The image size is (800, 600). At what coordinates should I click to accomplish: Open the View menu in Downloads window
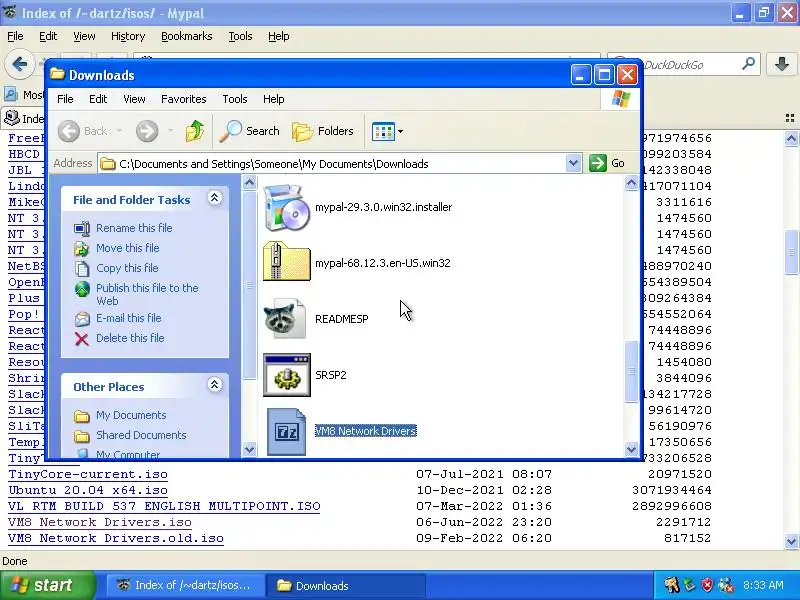pyautogui.click(x=134, y=99)
